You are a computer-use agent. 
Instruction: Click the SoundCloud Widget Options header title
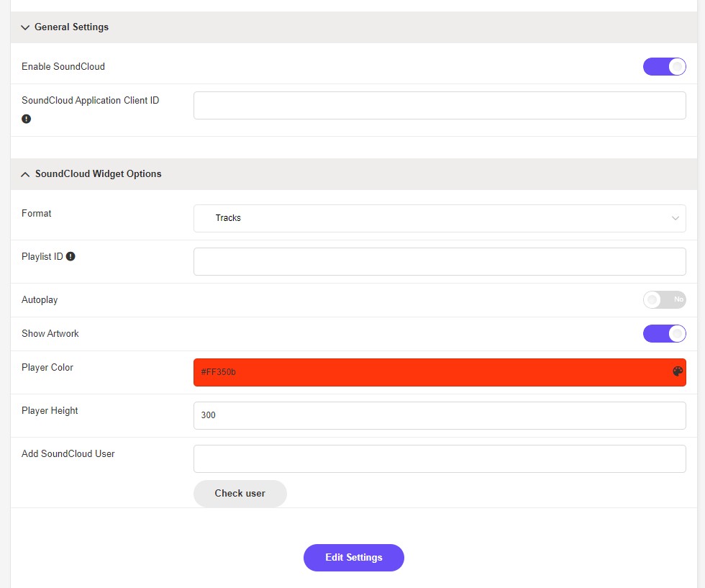(x=98, y=173)
